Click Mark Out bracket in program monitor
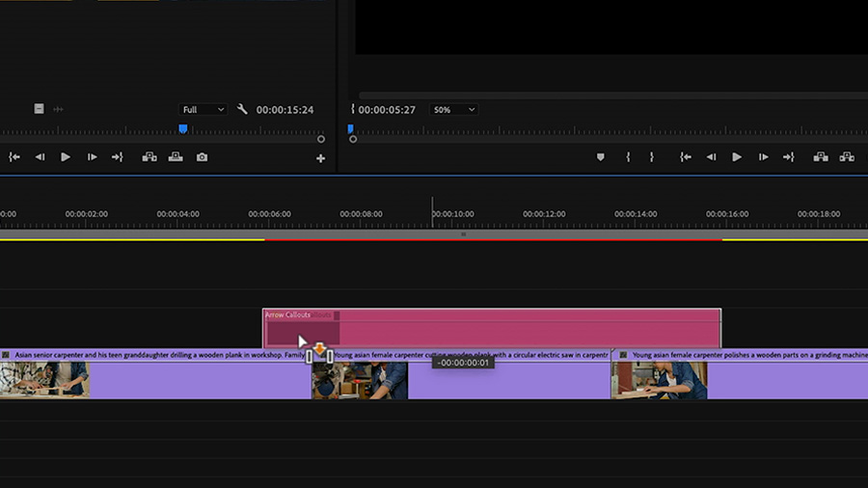 coord(652,157)
